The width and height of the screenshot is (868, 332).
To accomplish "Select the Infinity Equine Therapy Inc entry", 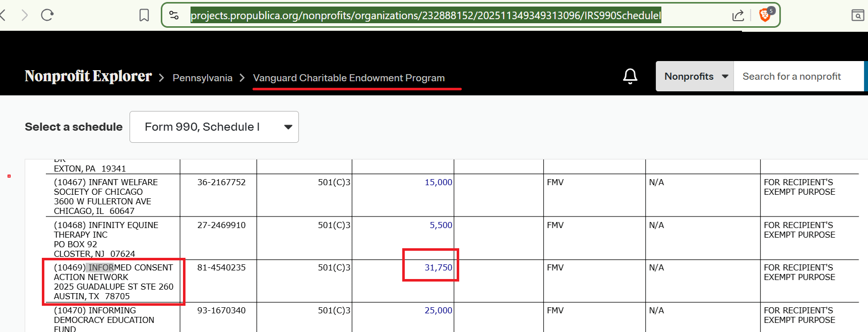I will tap(106, 239).
